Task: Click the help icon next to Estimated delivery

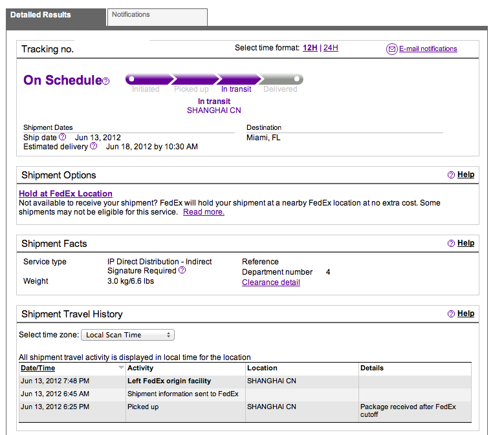Action: coord(93,146)
